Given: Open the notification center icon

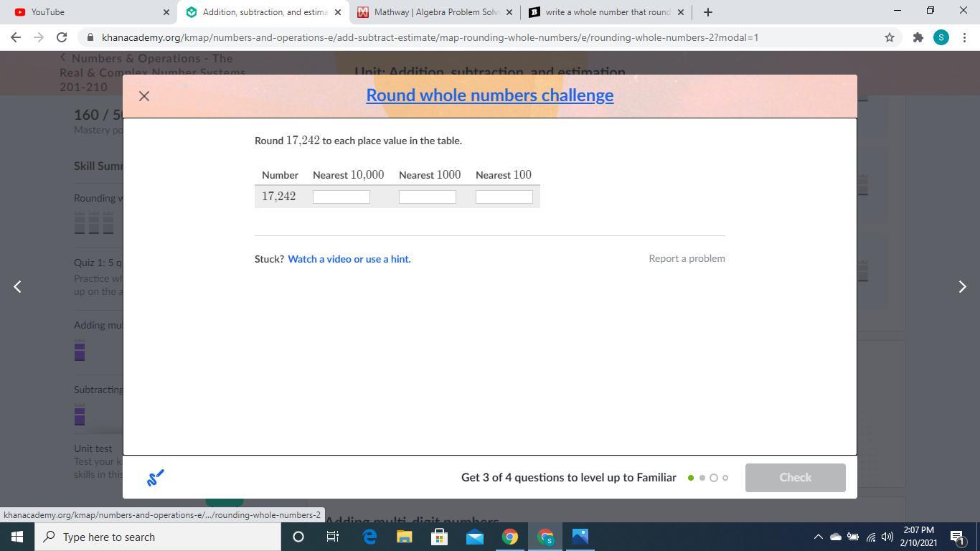Looking at the screenshot, I should pyautogui.click(x=957, y=537).
